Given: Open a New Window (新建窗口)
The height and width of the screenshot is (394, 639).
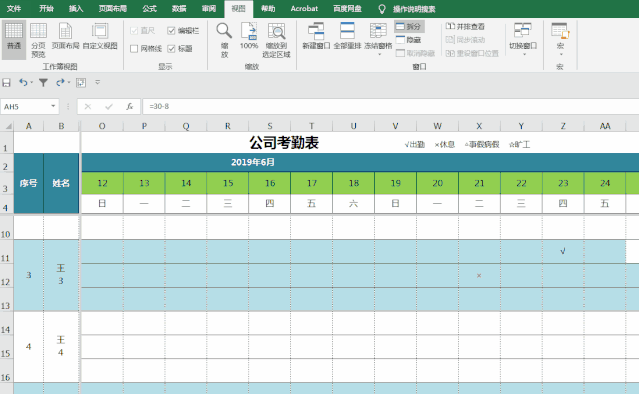Looking at the screenshot, I should click(x=316, y=36).
